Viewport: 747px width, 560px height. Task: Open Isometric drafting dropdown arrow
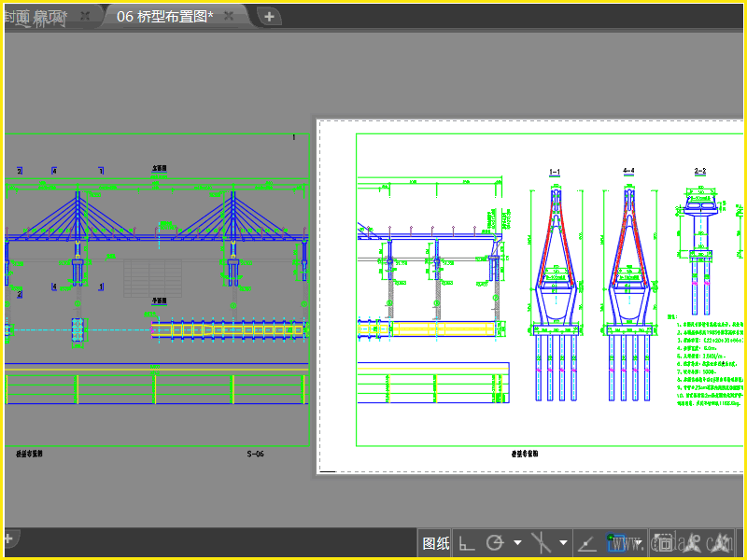(x=563, y=542)
